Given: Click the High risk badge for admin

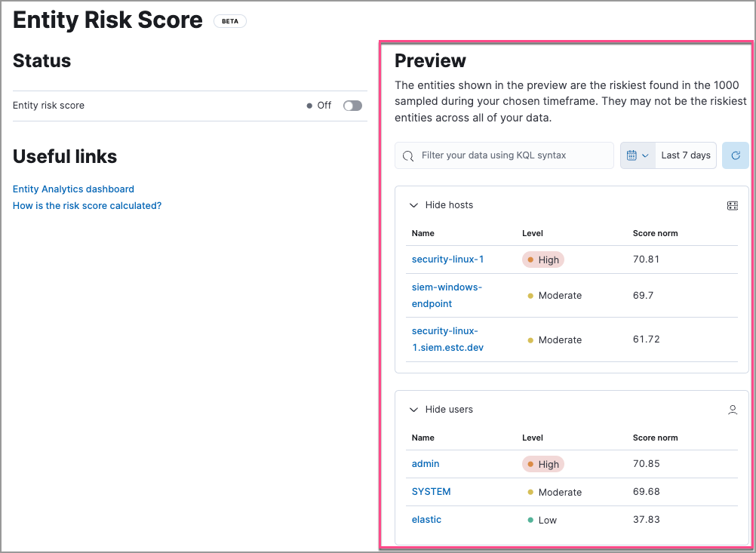Looking at the screenshot, I should (542, 463).
